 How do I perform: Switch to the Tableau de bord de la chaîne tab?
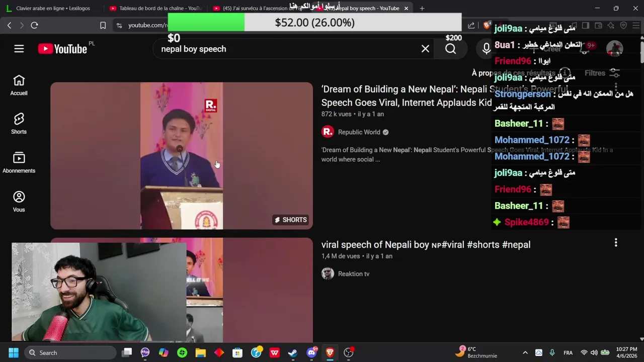click(x=156, y=8)
